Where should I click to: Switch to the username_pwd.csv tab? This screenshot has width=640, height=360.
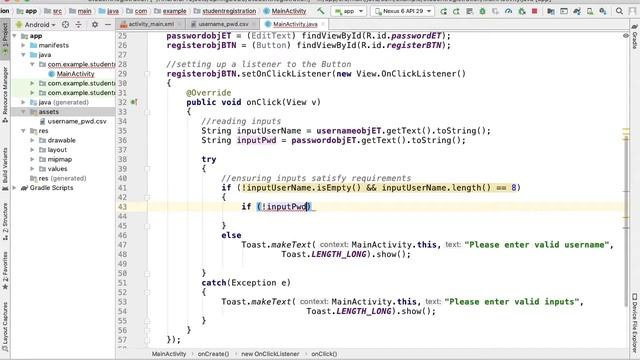point(223,24)
